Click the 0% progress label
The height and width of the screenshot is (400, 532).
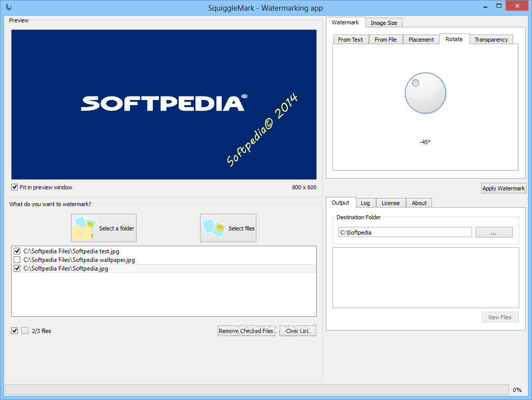(x=517, y=390)
